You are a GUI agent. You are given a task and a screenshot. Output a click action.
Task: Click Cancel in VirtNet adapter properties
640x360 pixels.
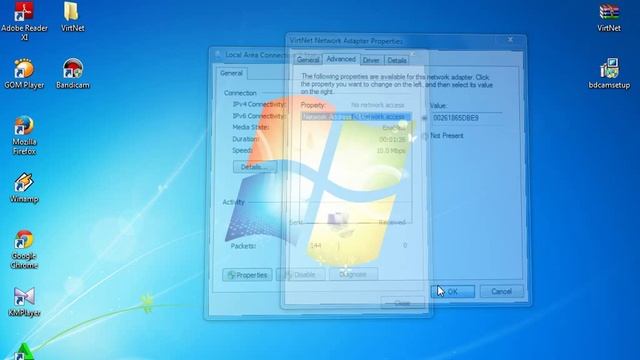pos(501,291)
